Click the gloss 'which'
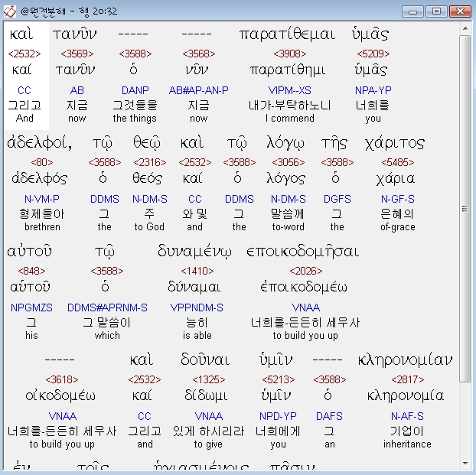The width and height of the screenshot is (476, 475). click(107, 335)
